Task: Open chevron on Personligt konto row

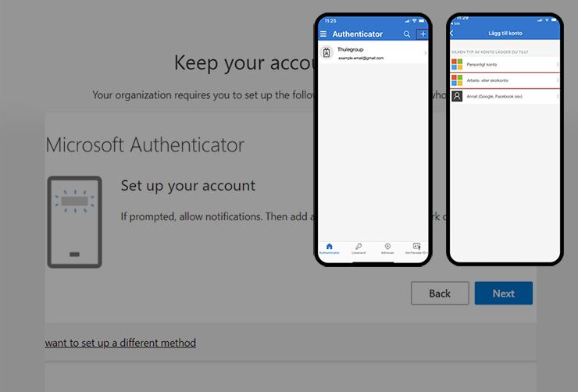Action: coord(558,65)
